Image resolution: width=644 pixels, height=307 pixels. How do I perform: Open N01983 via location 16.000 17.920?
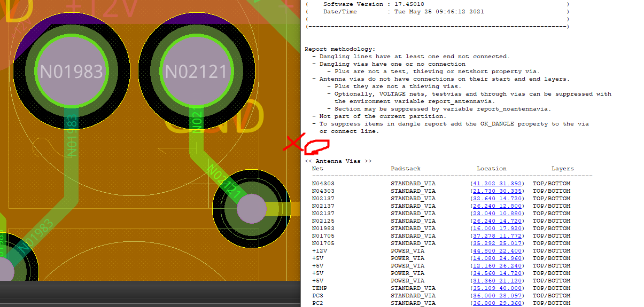click(498, 228)
